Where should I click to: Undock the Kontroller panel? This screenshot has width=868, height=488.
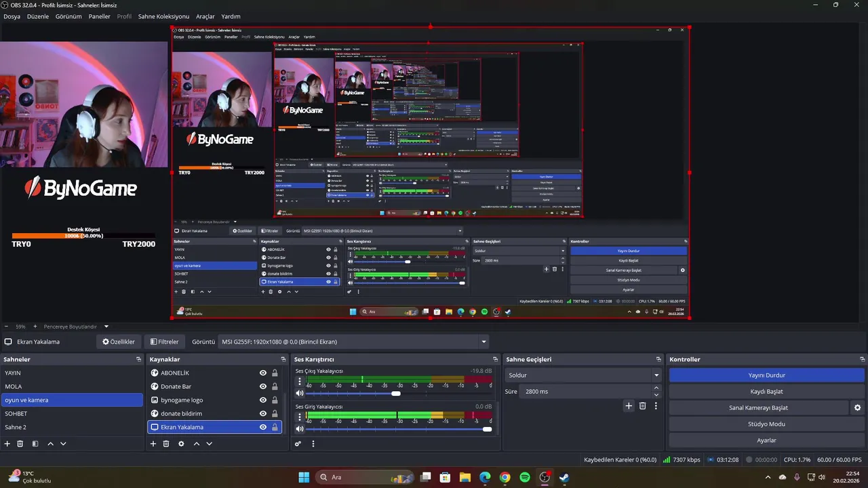862,359
